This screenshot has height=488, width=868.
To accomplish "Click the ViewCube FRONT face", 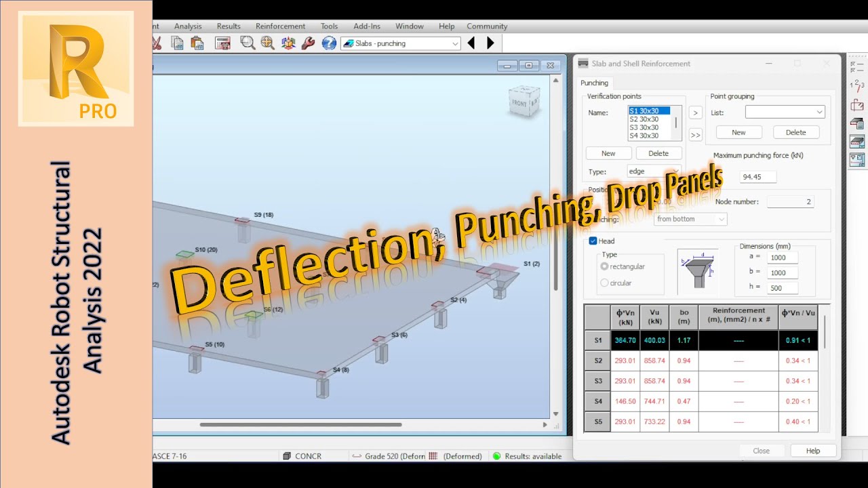I will coord(519,103).
